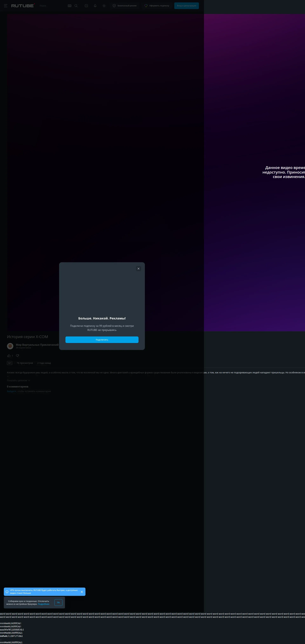Open the virtual keyboard icon

69,6
